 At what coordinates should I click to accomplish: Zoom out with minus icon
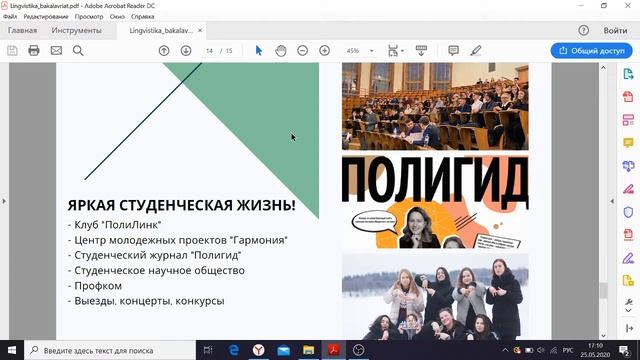(x=302, y=51)
